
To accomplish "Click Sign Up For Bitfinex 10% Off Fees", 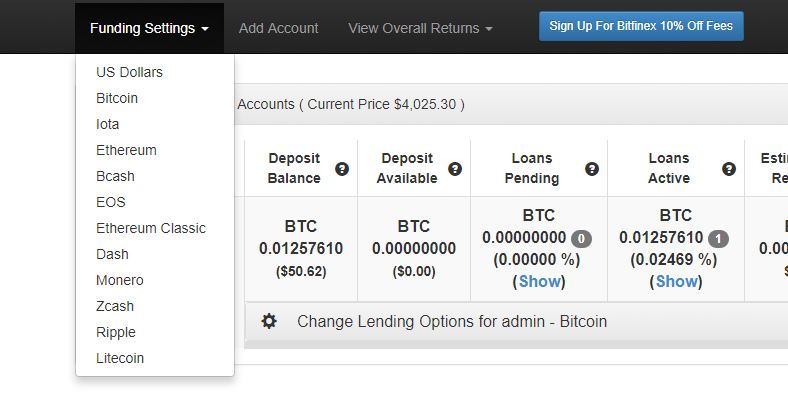I will (x=641, y=26).
